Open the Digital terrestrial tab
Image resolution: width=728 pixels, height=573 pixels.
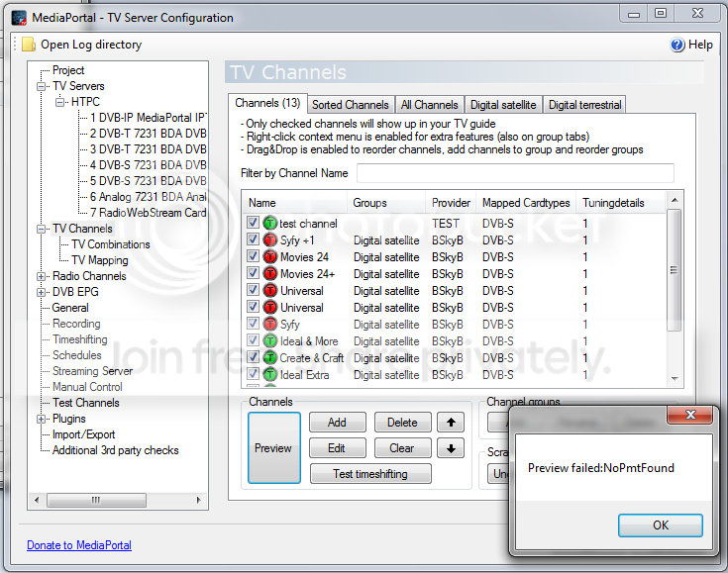[584, 105]
